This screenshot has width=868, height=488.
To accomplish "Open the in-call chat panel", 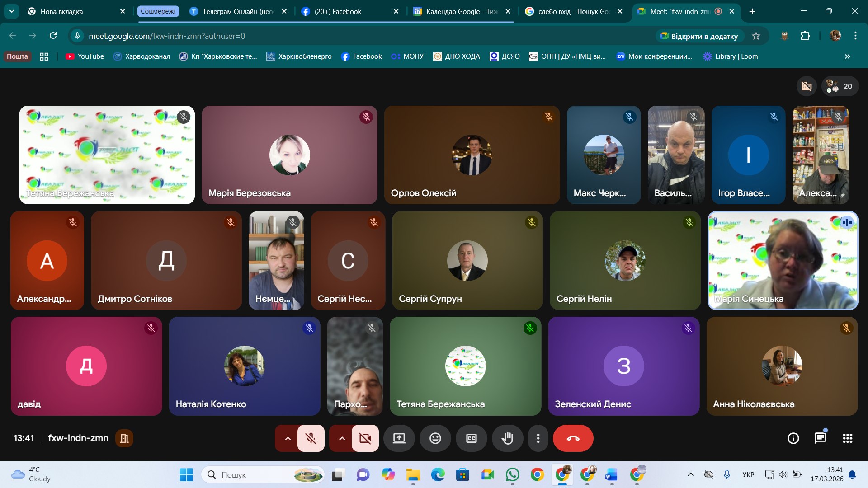I will tap(820, 438).
